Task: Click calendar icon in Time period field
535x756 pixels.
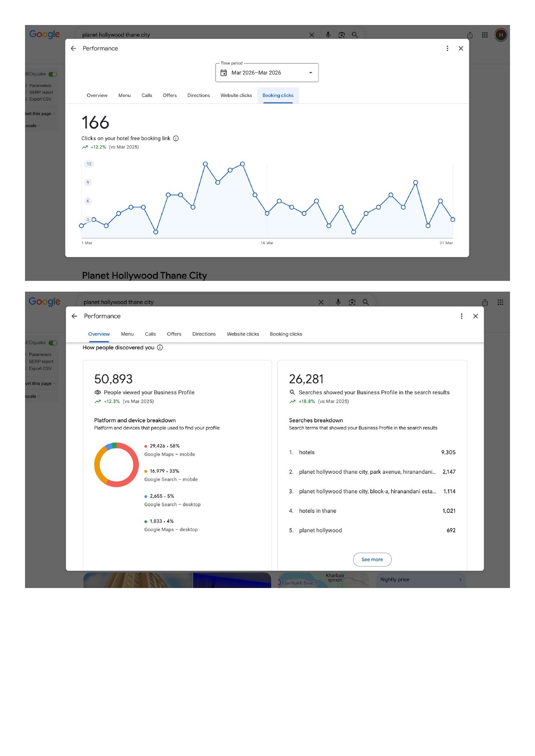Action: 223,73
